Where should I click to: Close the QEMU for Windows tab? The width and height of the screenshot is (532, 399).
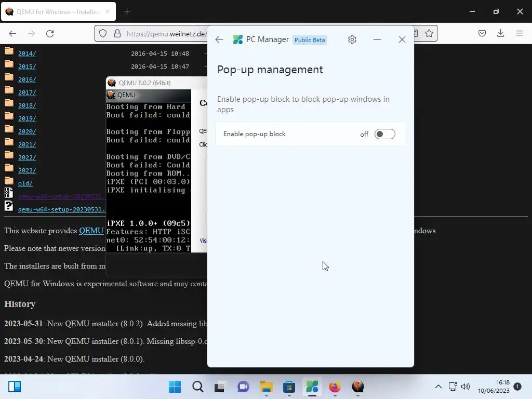pyautogui.click(x=108, y=11)
